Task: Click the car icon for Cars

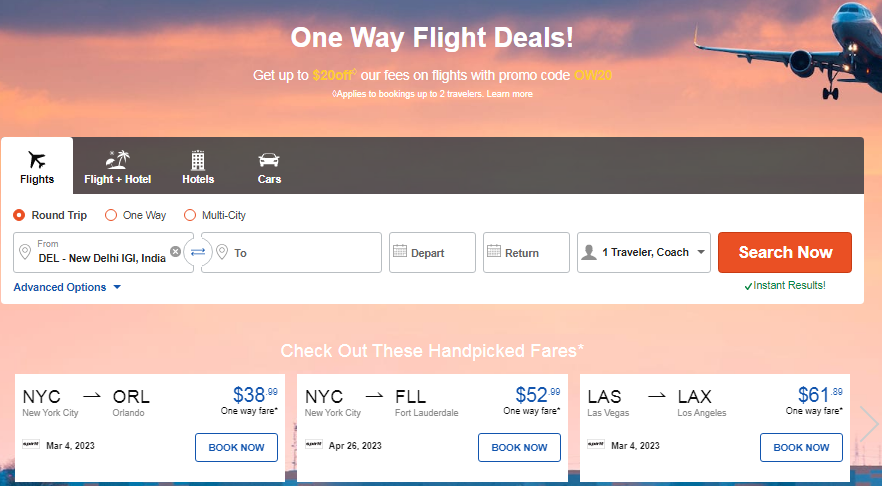Action: pyautogui.click(x=269, y=160)
